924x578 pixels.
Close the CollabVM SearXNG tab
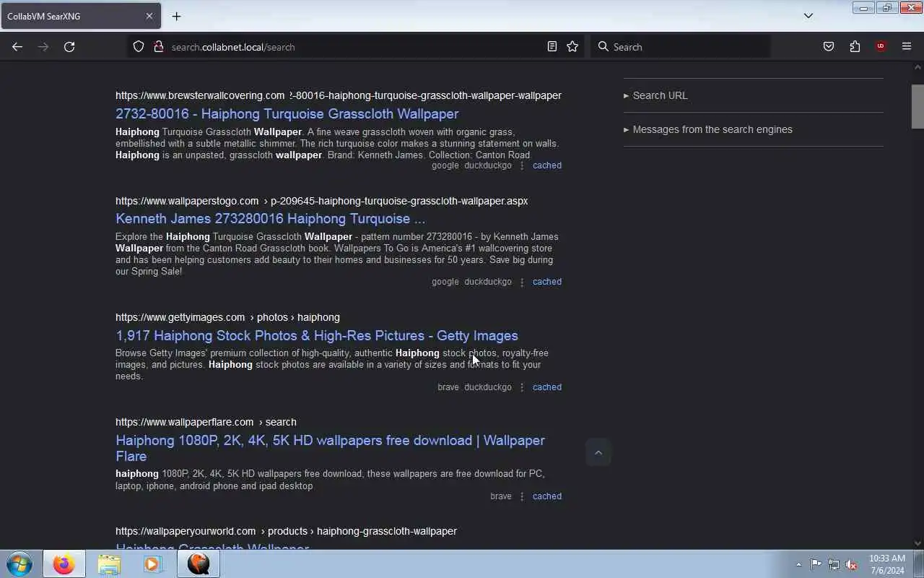coord(149,16)
